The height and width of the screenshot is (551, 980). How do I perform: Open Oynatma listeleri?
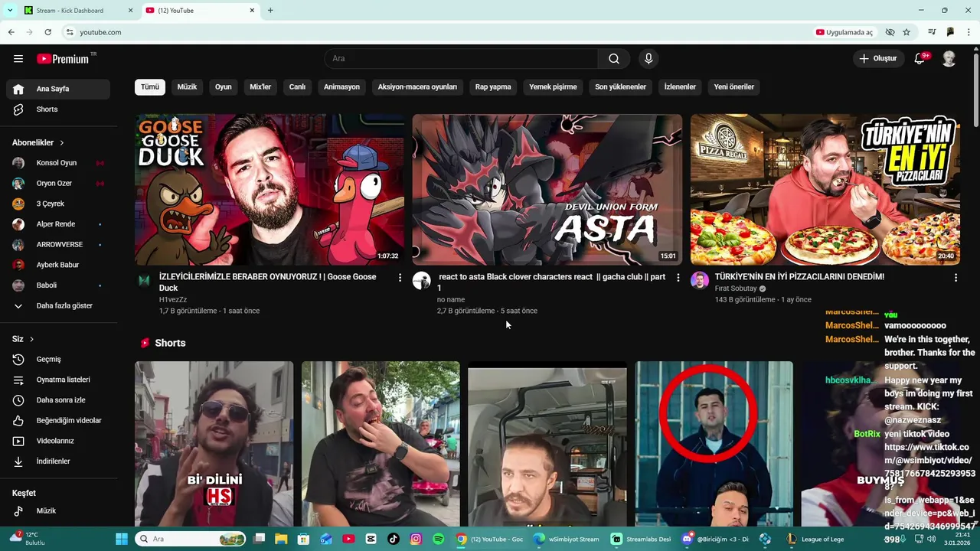pyautogui.click(x=58, y=380)
